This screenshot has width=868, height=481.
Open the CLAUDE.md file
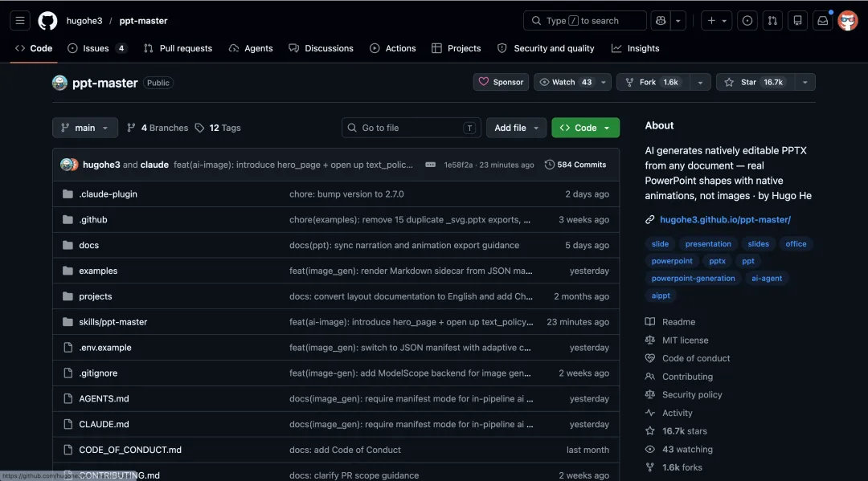point(104,424)
